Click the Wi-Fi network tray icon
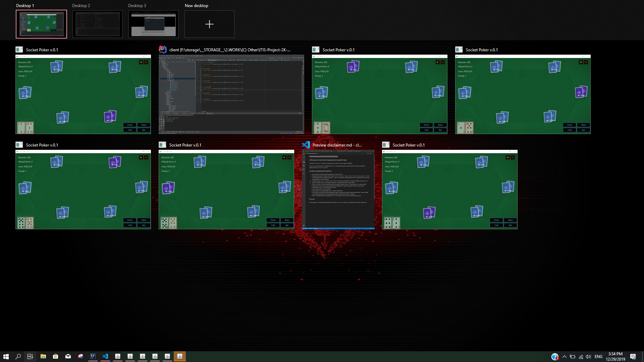 point(581,357)
